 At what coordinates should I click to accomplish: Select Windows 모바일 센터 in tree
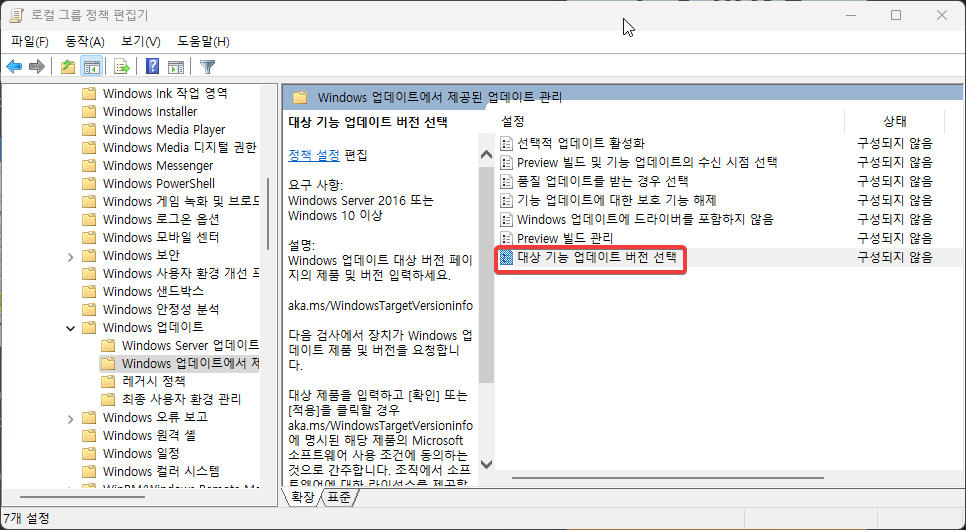161,237
